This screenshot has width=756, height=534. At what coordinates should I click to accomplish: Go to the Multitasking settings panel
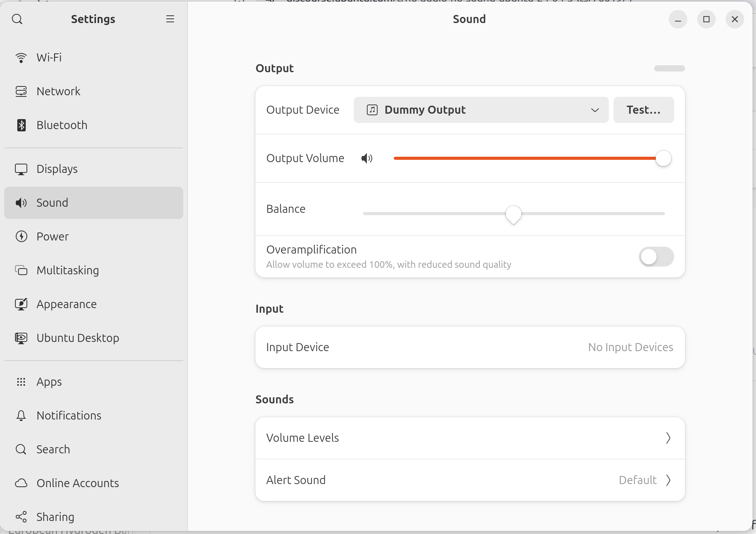coord(68,270)
